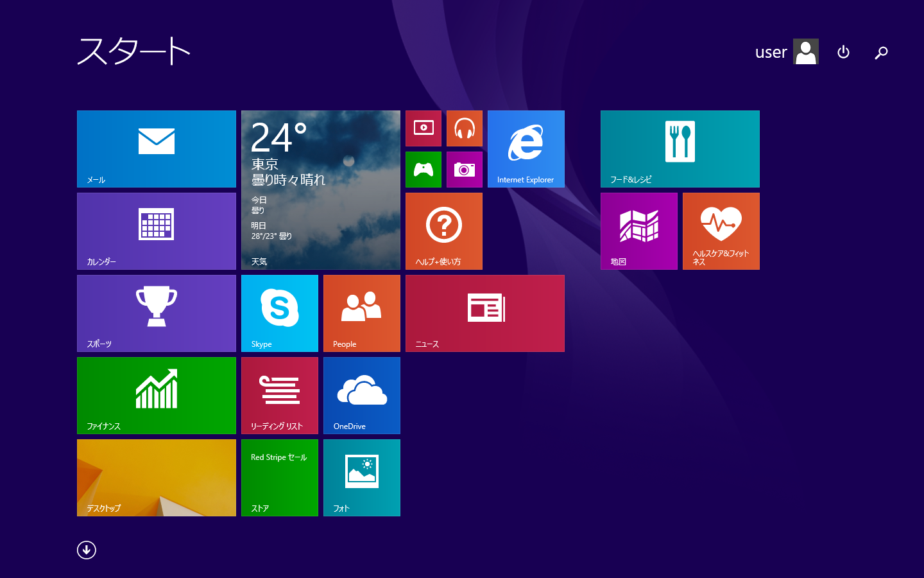This screenshot has height=578, width=924.
Task: Open the OneDrive cloud tile
Action: pyautogui.click(x=362, y=396)
